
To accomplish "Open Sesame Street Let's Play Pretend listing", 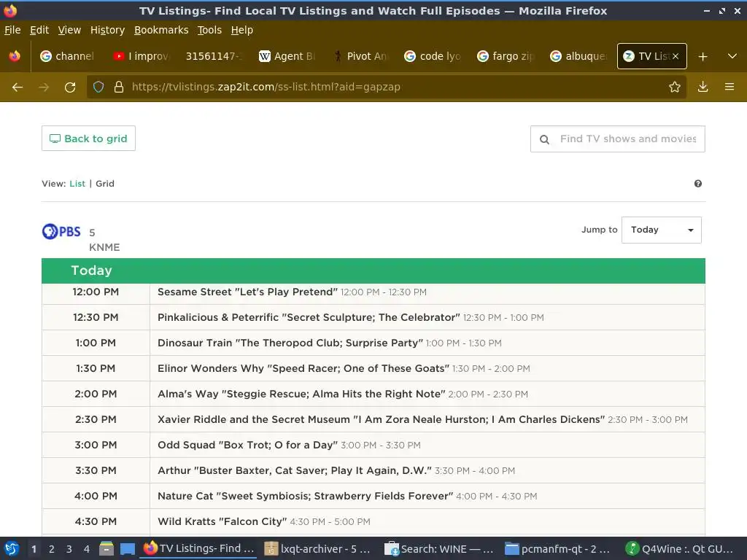I will point(248,292).
